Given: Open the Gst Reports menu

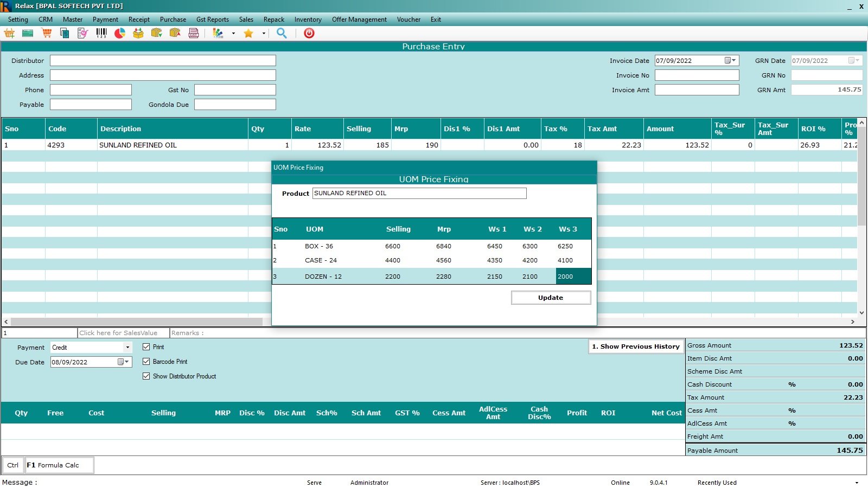Looking at the screenshot, I should click(212, 20).
